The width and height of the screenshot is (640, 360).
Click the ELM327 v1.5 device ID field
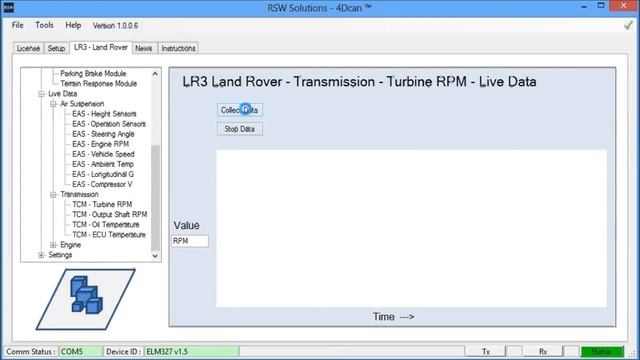tap(191, 351)
